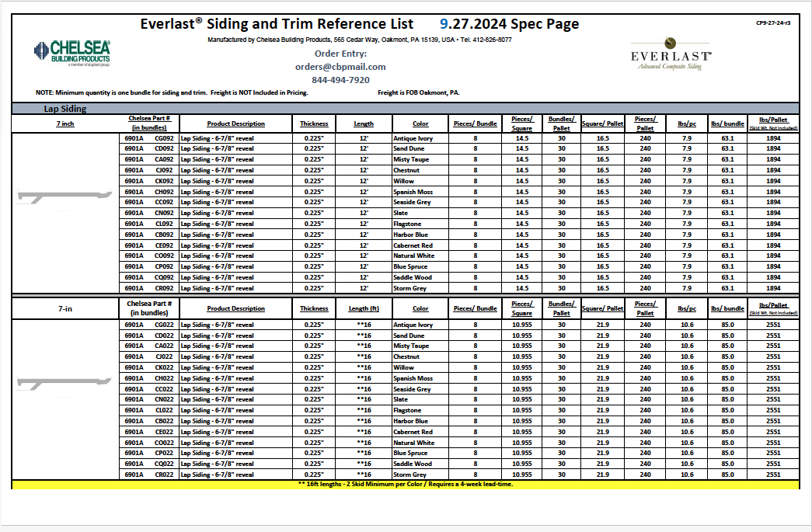Click "Blue Spruce" in the CP092 row
This screenshot has width=812, height=532.
[410, 266]
